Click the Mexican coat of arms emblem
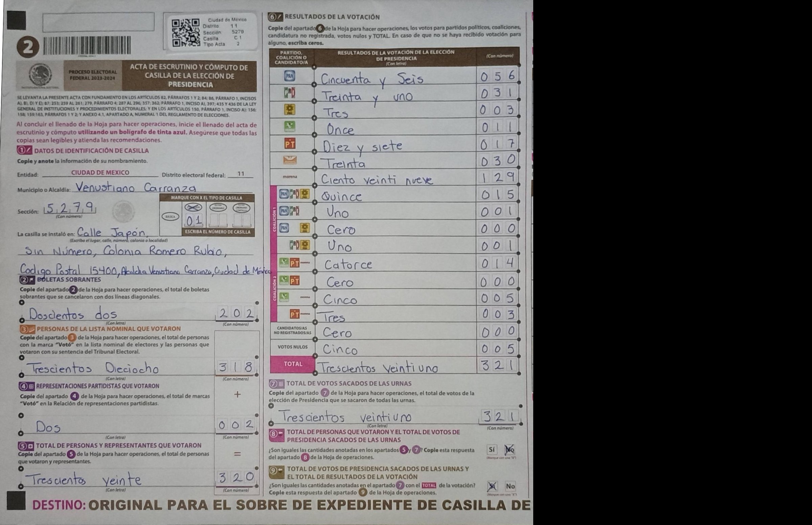The width and height of the screenshot is (812, 525). tap(40, 75)
